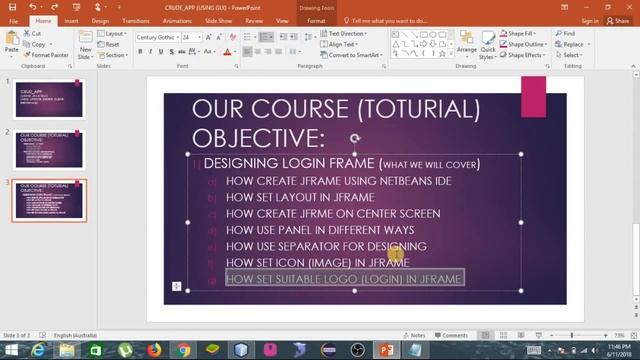The height and width of the screenshot is (360, 640).
Task: Toggle Strikethrough formatting
Action: point(182,51)
